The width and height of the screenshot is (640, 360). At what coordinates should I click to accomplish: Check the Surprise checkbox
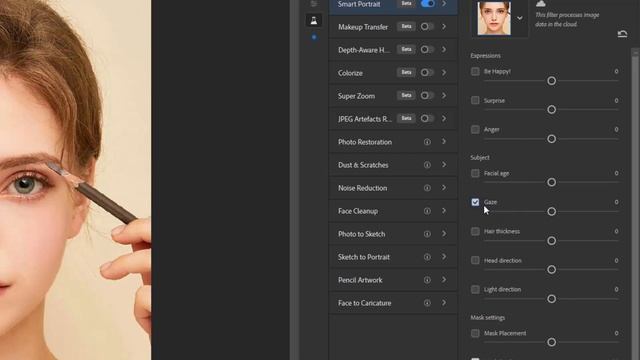[475, 100]
